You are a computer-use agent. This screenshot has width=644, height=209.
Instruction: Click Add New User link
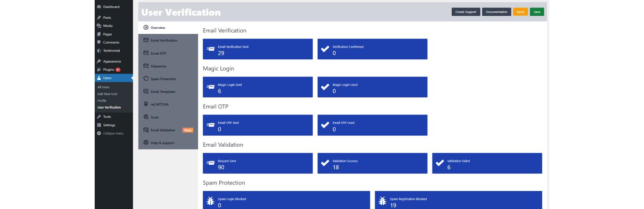pyautogui.click(x=107, y=94)
